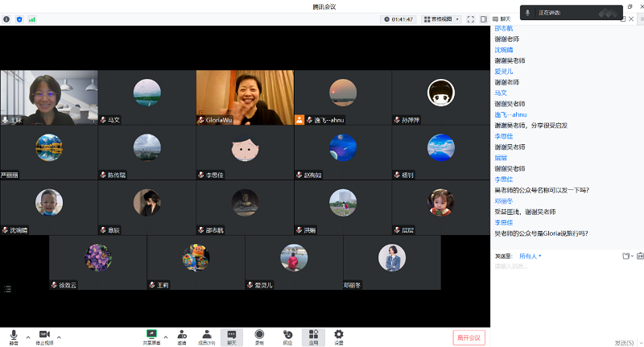Screen dimensions: 644x347
Task: Click the signal strength indicator icon
Action: [32, 19]
